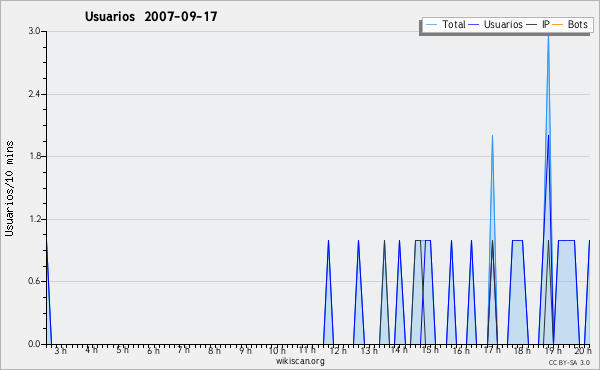The image size is (600, 370).
Task: Click the Total peak at 17 h
Action: [492, 136]
